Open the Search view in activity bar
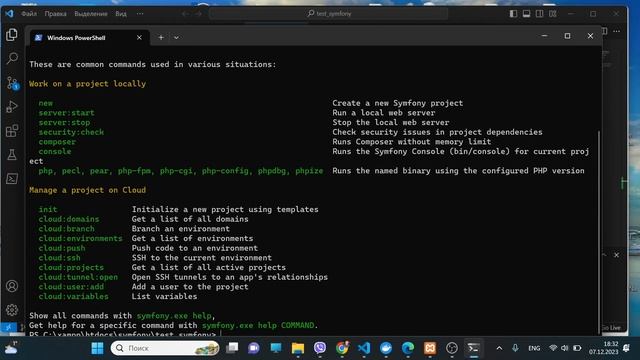This screenshot has height=360, width=640. tap(12, 58)
